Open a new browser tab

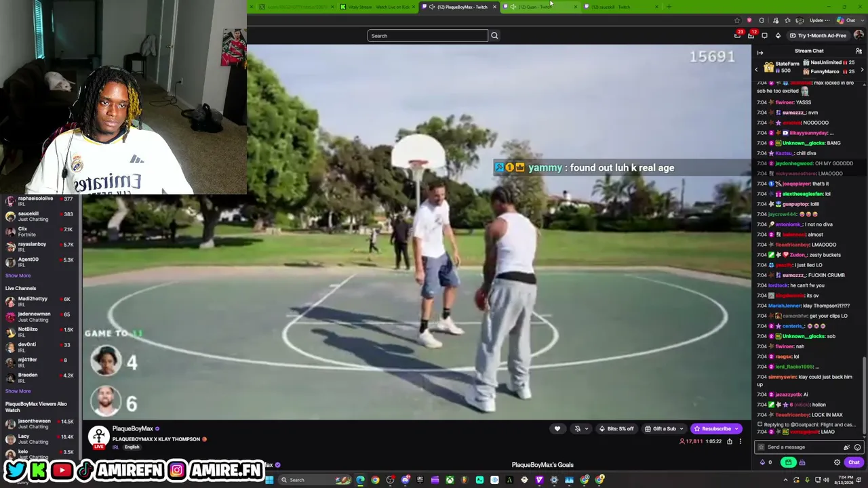point(669,7)
